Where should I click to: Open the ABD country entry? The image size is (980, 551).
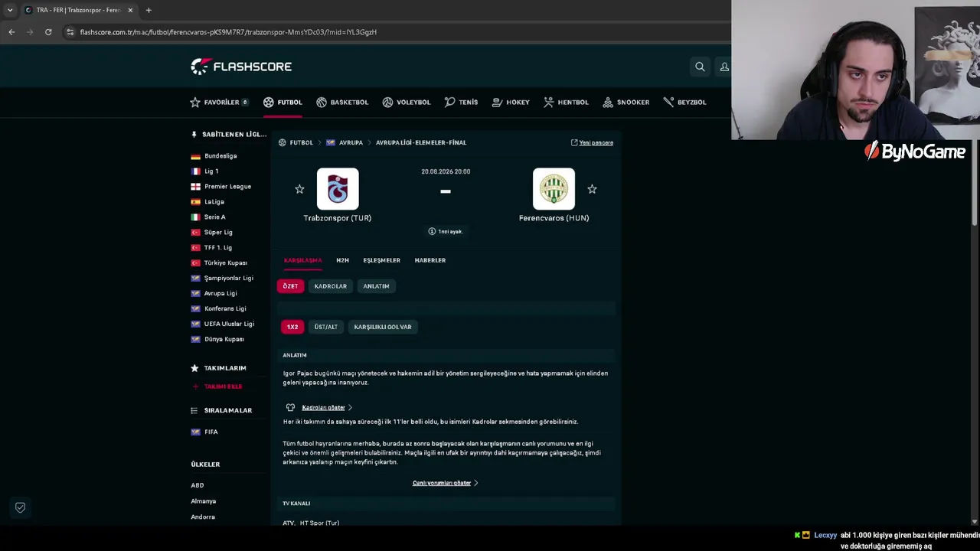tap(198, 485)
